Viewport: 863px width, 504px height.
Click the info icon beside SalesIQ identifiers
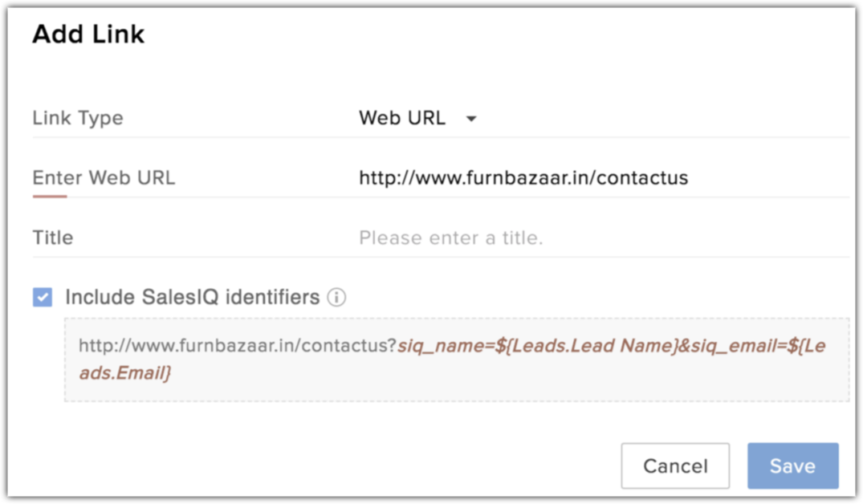click(x=337, y=298)
